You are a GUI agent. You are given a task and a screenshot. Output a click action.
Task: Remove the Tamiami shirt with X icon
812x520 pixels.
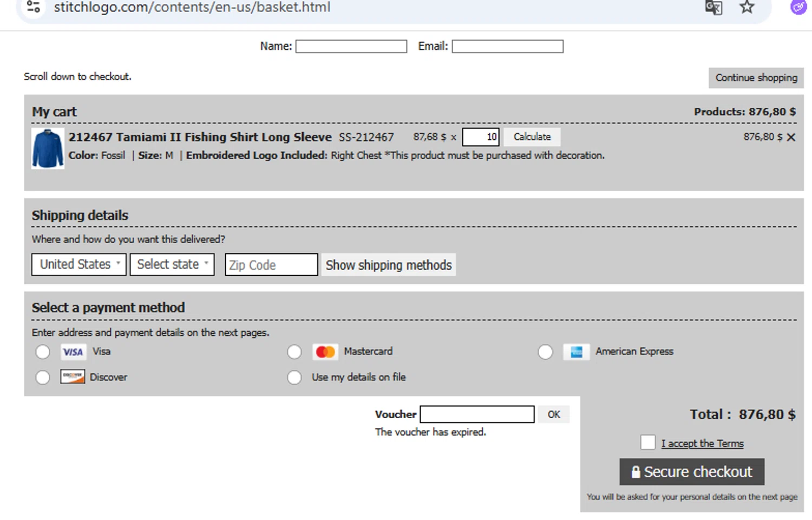pos(791,138)
